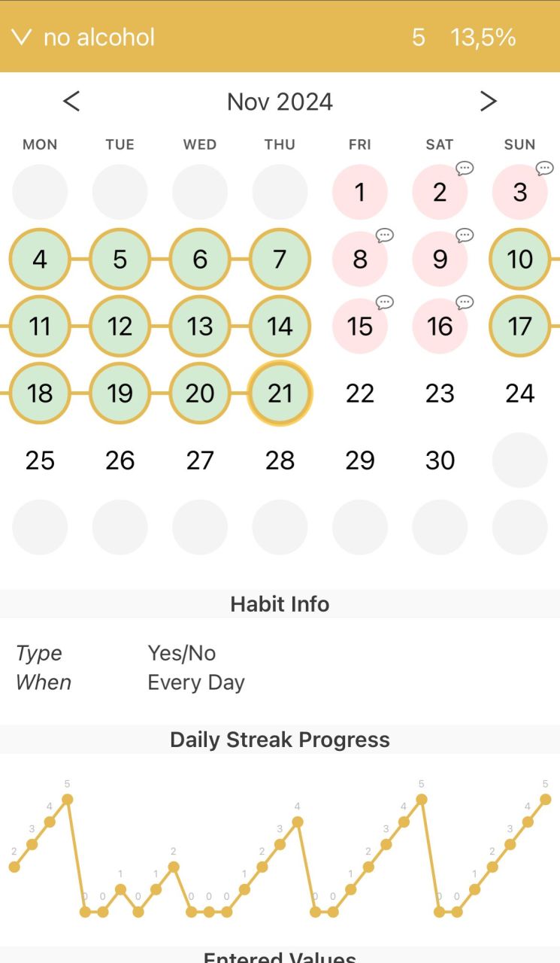The width and height of the screenshot is (560, 963).
Task: Go to previous month arrow
Action: tap(71, 101)
